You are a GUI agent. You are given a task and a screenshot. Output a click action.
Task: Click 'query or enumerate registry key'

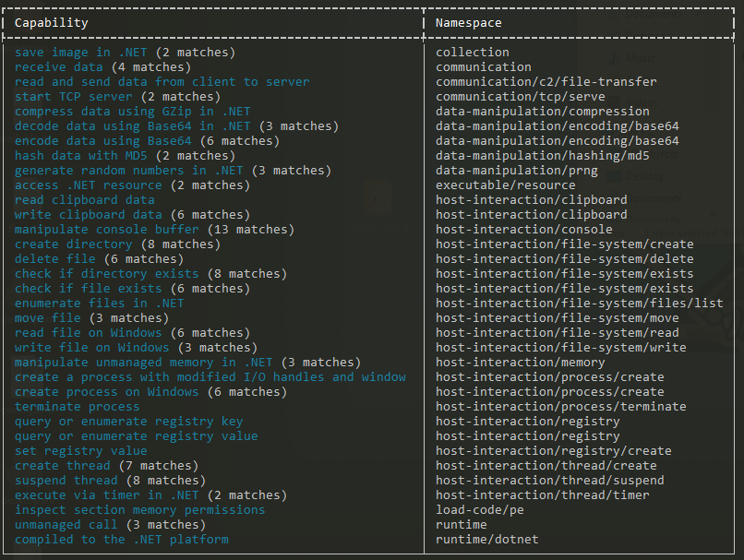coord(128,421)
